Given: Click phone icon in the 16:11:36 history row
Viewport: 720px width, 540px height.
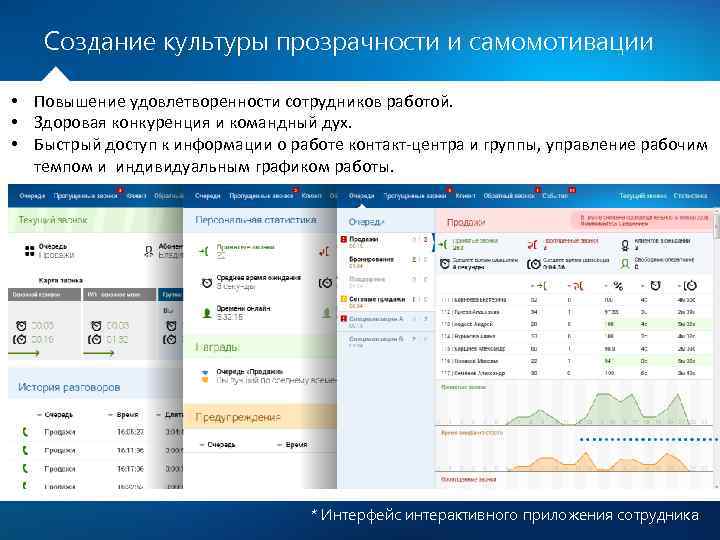Looking at the screenshot, I should click(25, 450).
